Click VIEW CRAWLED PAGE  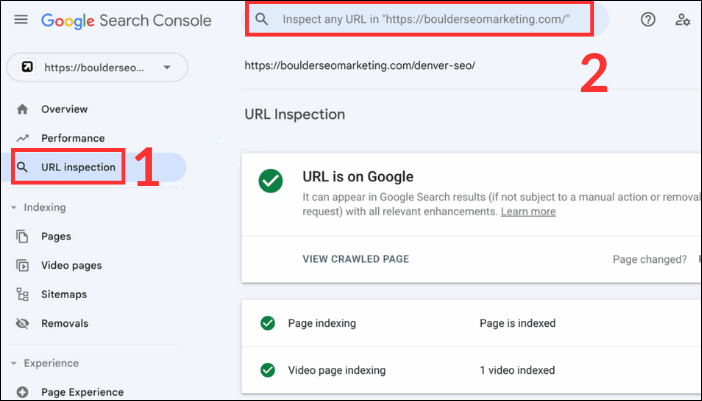coord(356,259)
